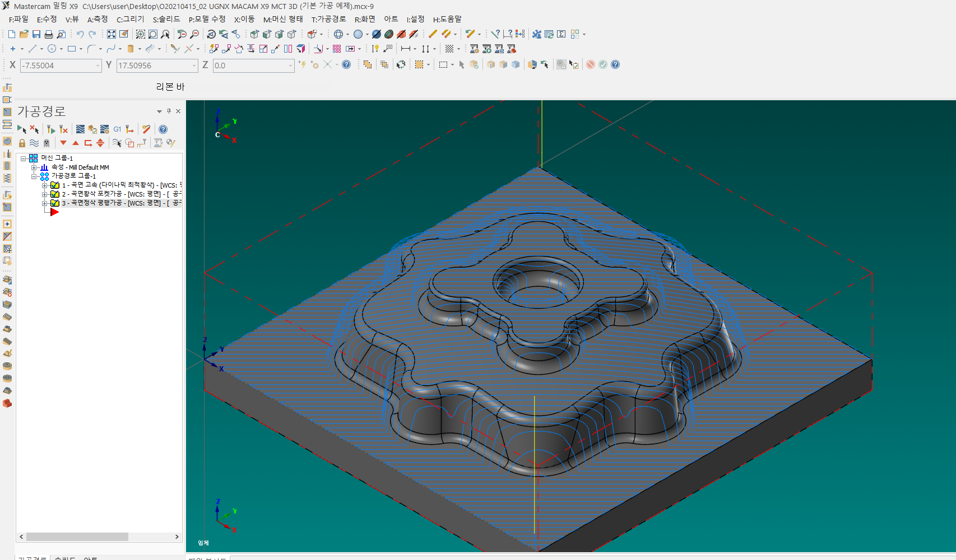The height and width of the screenshot is (560, 956).
Task: Select the rectangle drawing tool
Action: (x=72, y=49)
